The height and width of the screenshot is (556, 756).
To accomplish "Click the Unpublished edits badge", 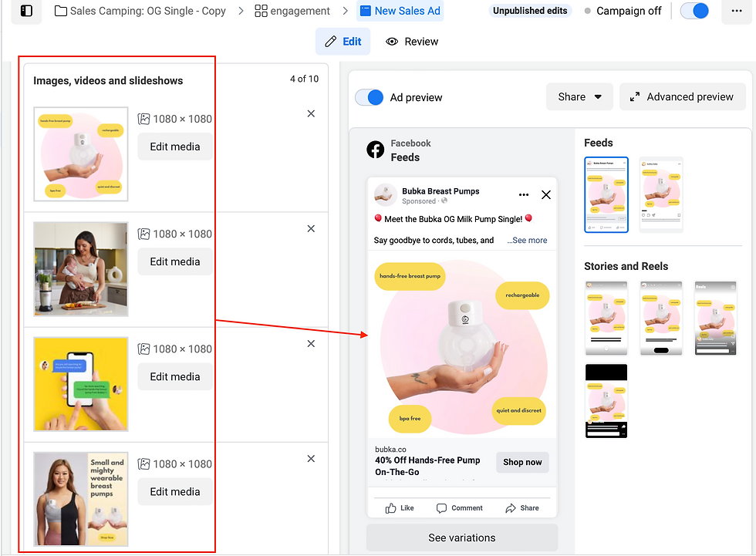I will (530, 11).
